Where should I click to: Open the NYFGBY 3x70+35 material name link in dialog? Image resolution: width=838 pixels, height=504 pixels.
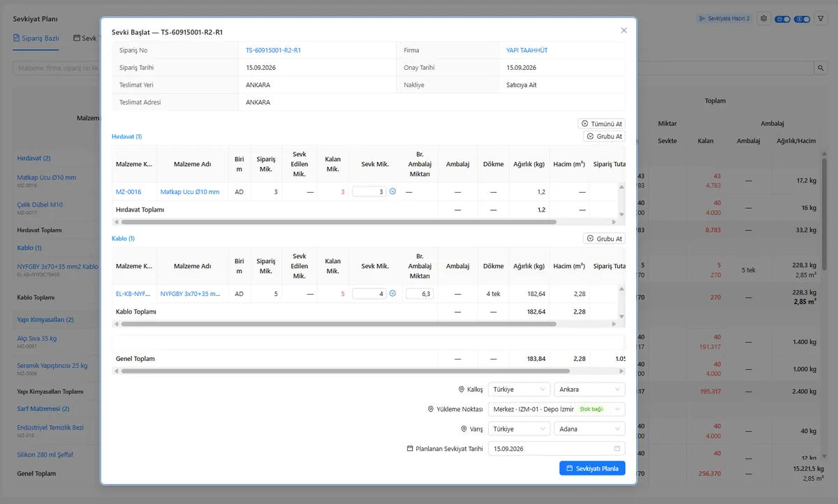point(191,294)
